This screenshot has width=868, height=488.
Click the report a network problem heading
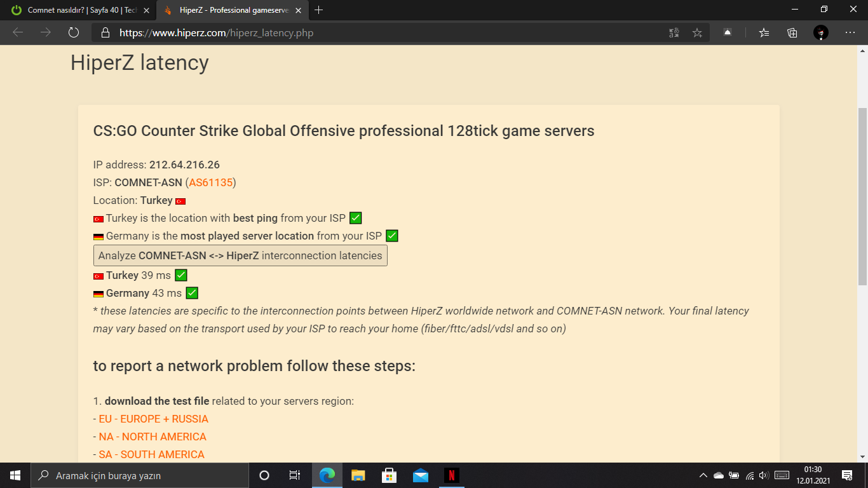tap(254, 366)
